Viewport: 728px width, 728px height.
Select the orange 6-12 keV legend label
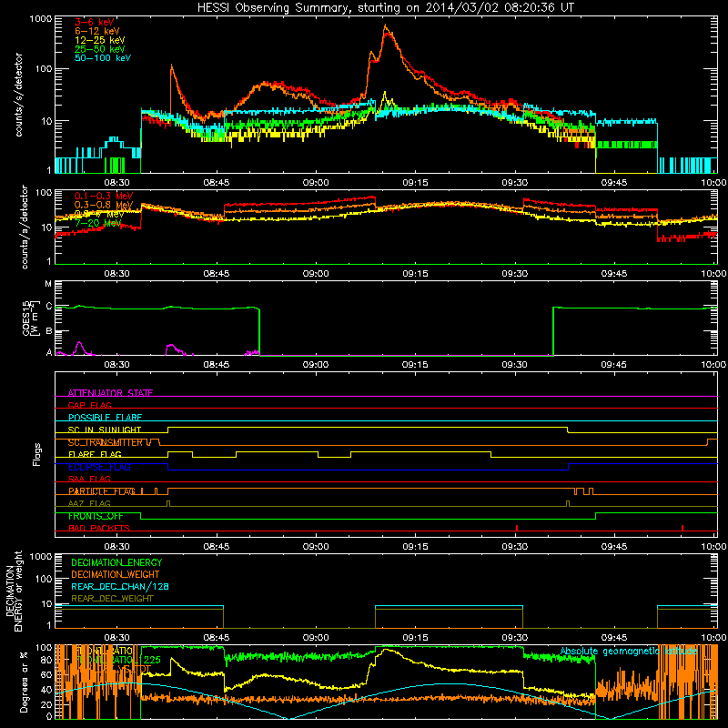[x=96, y=31]
